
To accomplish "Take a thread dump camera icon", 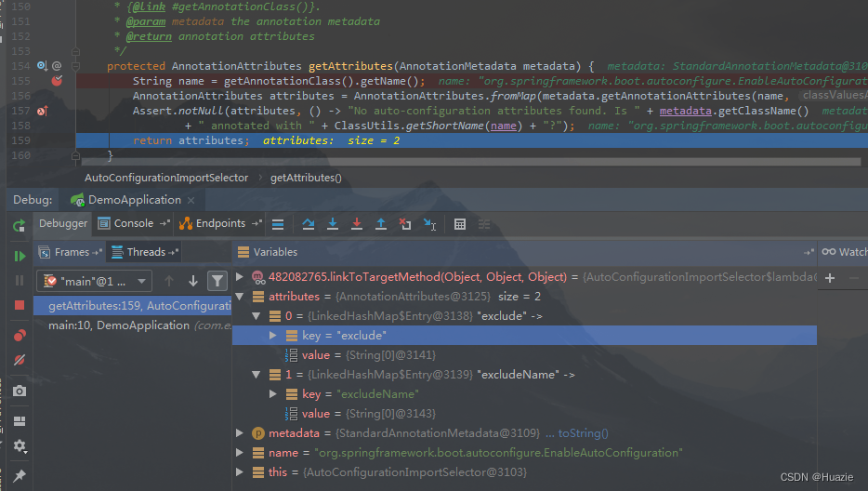I will [20, 391].
